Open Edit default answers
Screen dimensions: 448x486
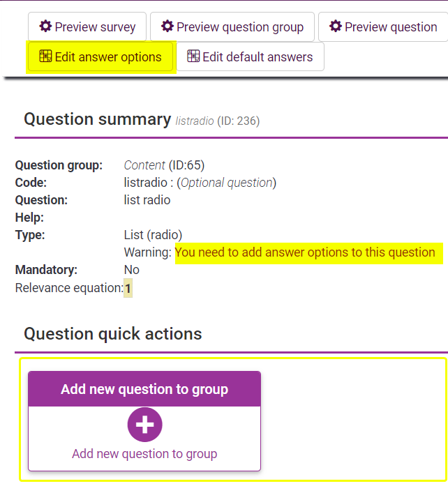click(x=257, y=57)
